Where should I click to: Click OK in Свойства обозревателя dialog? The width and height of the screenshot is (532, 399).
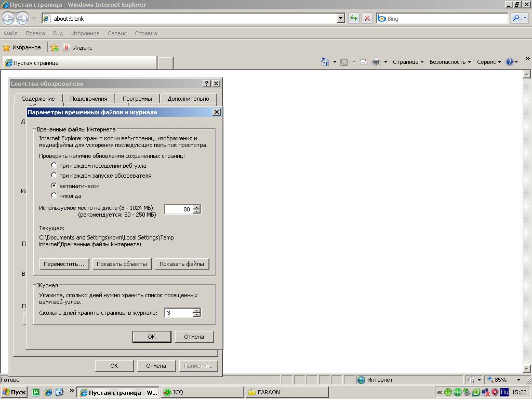pos(114,366)
